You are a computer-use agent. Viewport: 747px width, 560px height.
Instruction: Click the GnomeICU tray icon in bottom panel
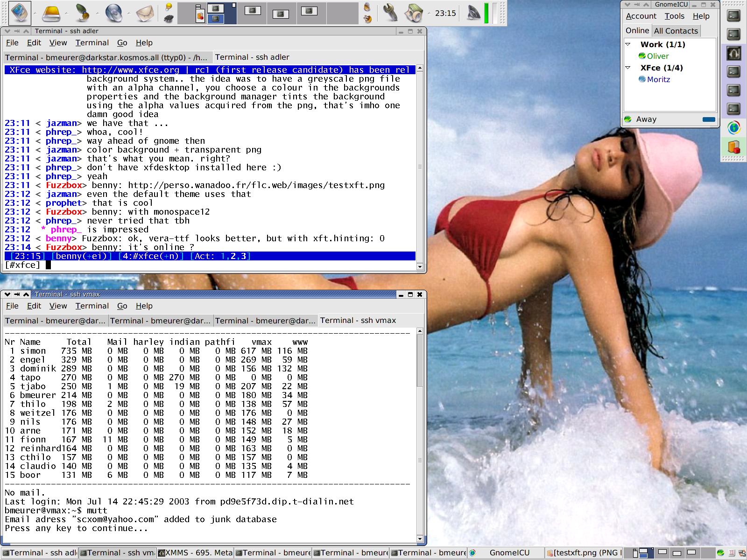pos(720,553)
